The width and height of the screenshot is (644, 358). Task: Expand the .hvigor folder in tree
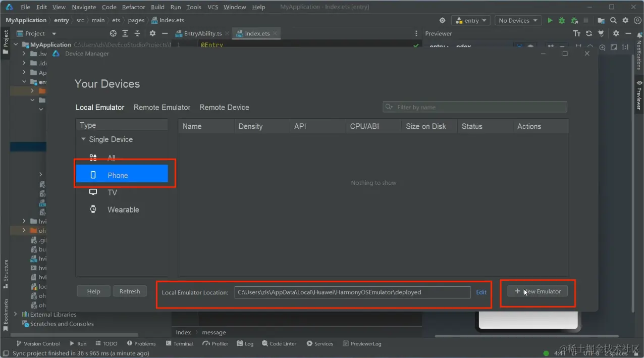(x=24, y=54)
